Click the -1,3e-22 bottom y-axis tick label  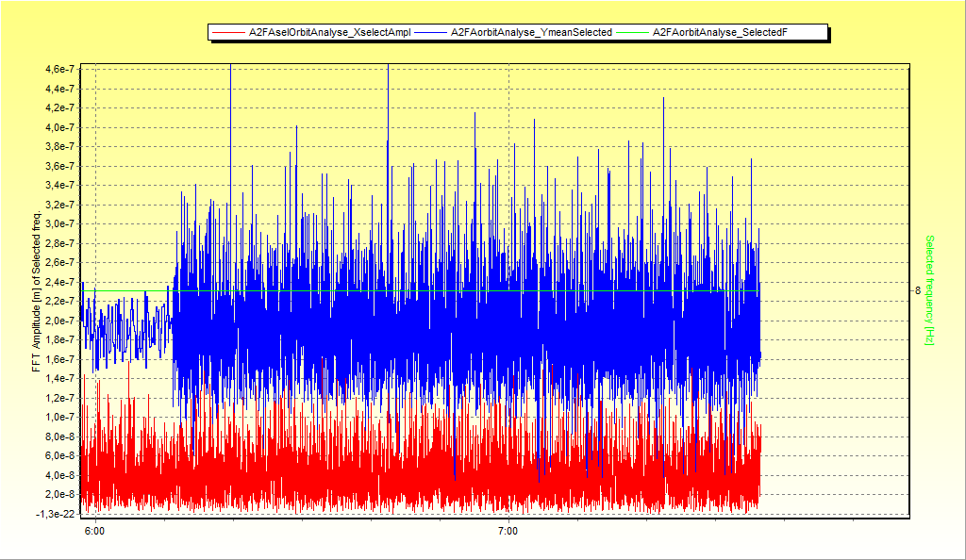click(x=57, y=514)
